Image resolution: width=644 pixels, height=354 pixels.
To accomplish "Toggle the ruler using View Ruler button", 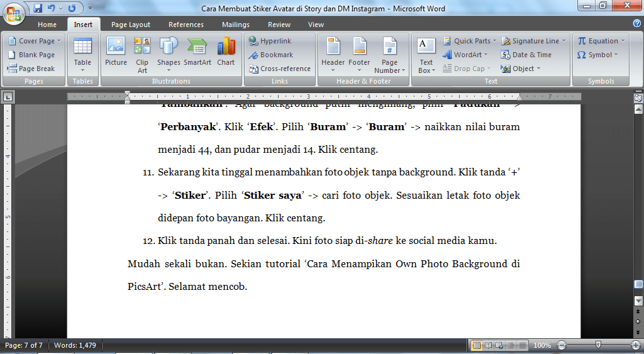I will pyautogui.click(x=638, y=97).
